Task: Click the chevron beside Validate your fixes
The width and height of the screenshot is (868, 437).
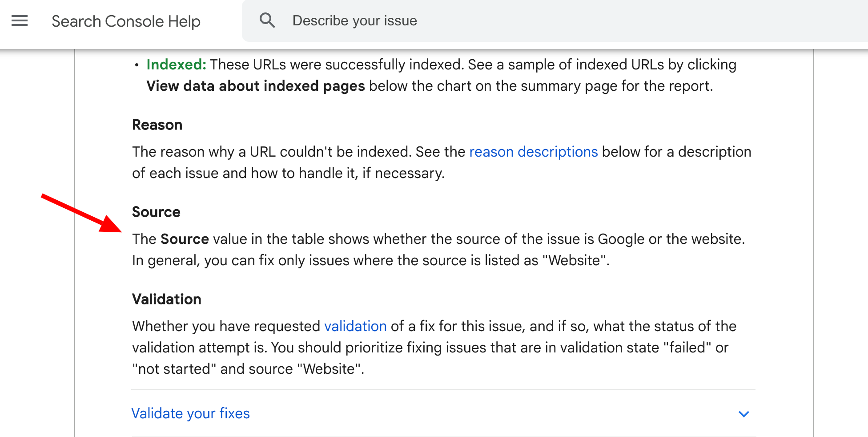Action: pos(743,414)
